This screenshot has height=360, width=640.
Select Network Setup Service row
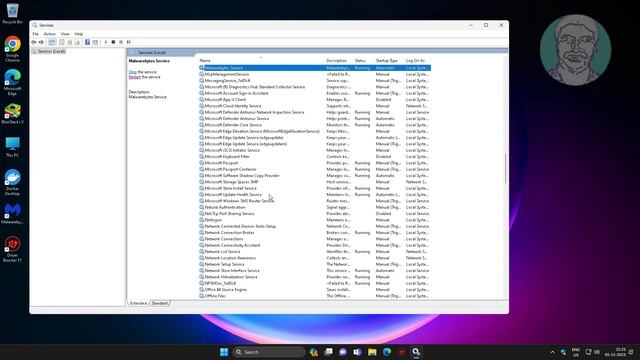tap(315, 264)
